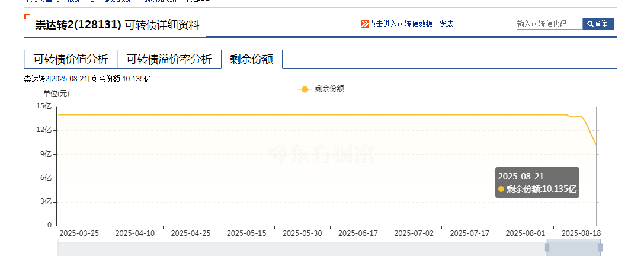Screen dimensions: 644x263
Task: Click the 9亿 y-axis label
Action: [x=46, y=154]
